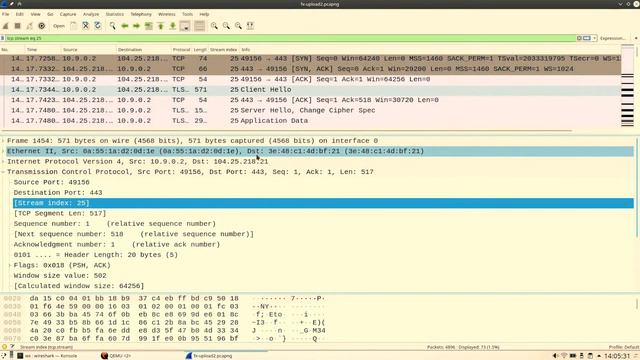Click the Profile: Default status entry
640x360 pixels.
pyautogui.click(x=624, y=347)
